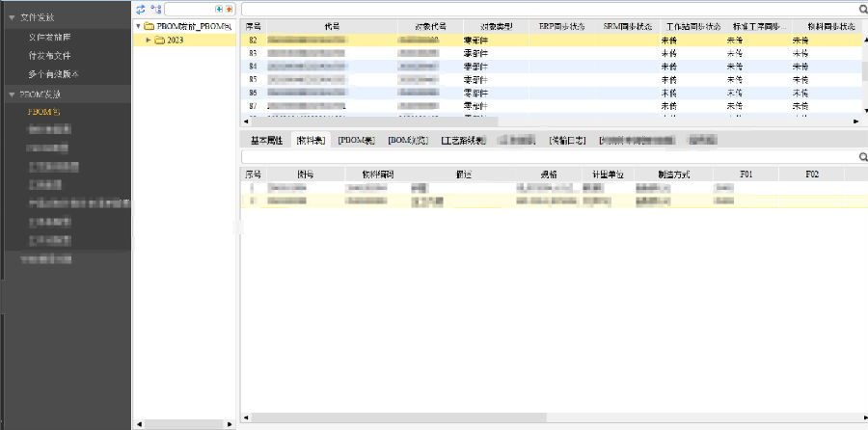Open 多个有效版本 in the sidebar

(x=53, y=74)
